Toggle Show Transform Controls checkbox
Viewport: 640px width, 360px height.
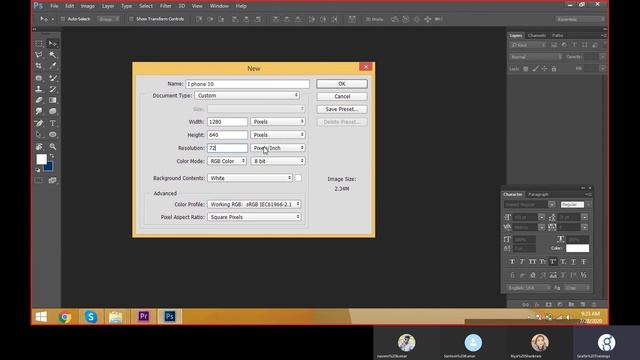click(131, 19)
